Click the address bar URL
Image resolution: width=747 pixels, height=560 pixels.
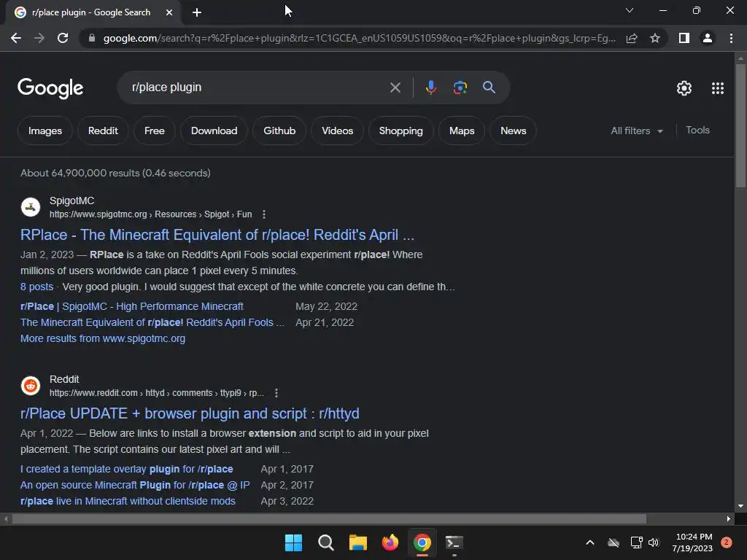(x=359, y=38)
